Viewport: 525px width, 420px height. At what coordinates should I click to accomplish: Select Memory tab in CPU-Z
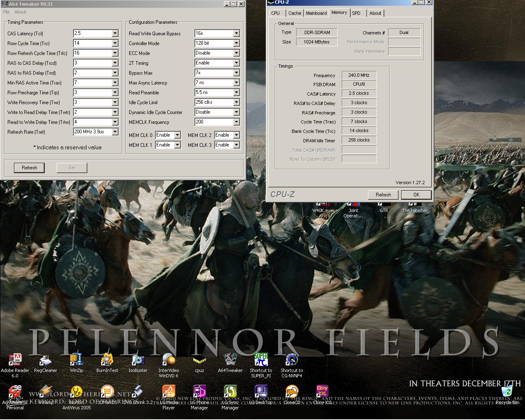(x=339, y=12)
